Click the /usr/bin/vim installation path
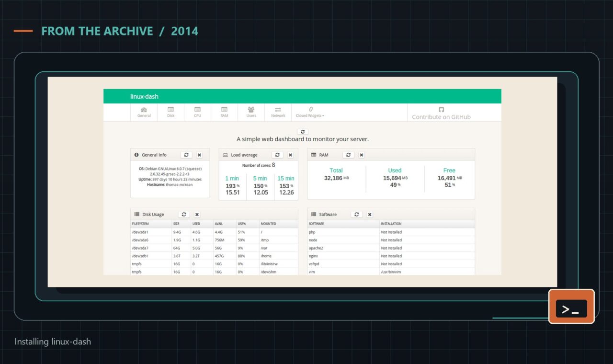This screenshot has width=613, height=364. (391, 272)
